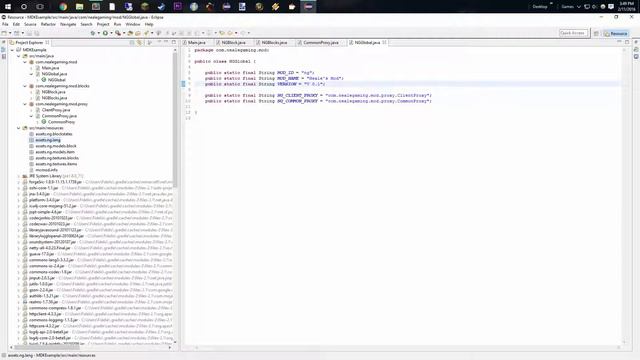640x360 pixels.
Task: Select the NGGlobal class tree item
Action: coord(56,80)
